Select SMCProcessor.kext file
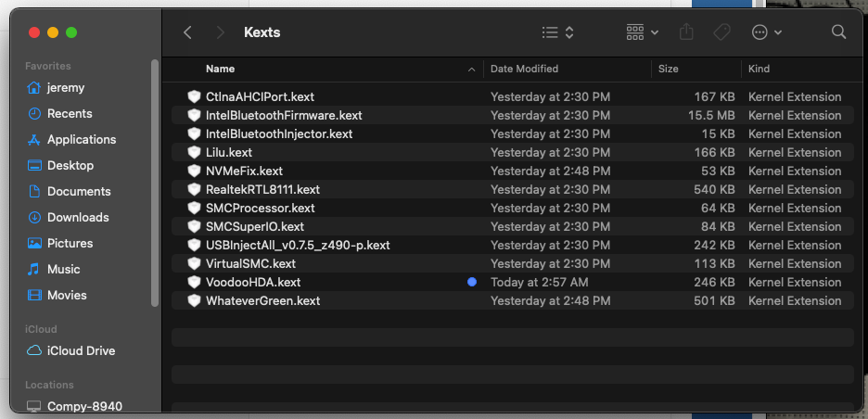The height and width of the screenshot is (419, 868). coord(512,209)
